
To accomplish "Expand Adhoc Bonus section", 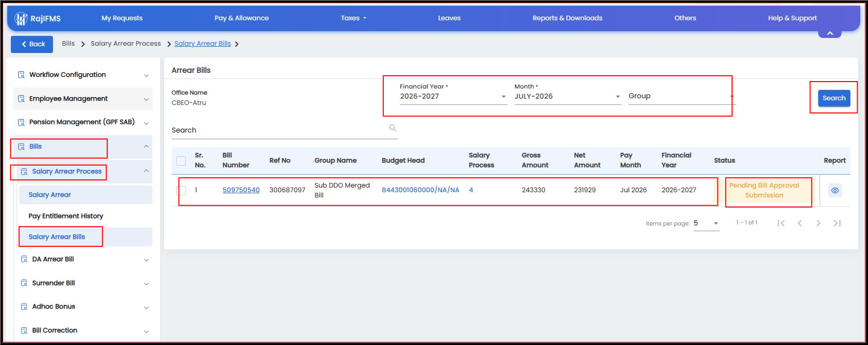I will coord(146,308).
